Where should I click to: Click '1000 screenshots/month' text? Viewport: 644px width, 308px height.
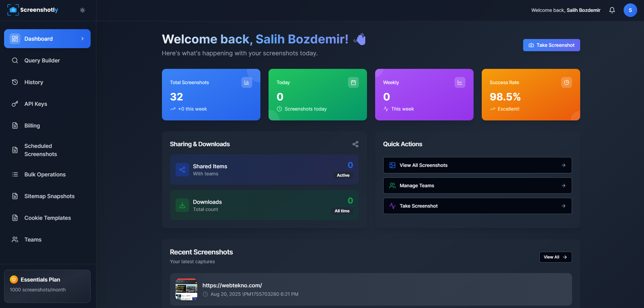click(x=38, y=290)
